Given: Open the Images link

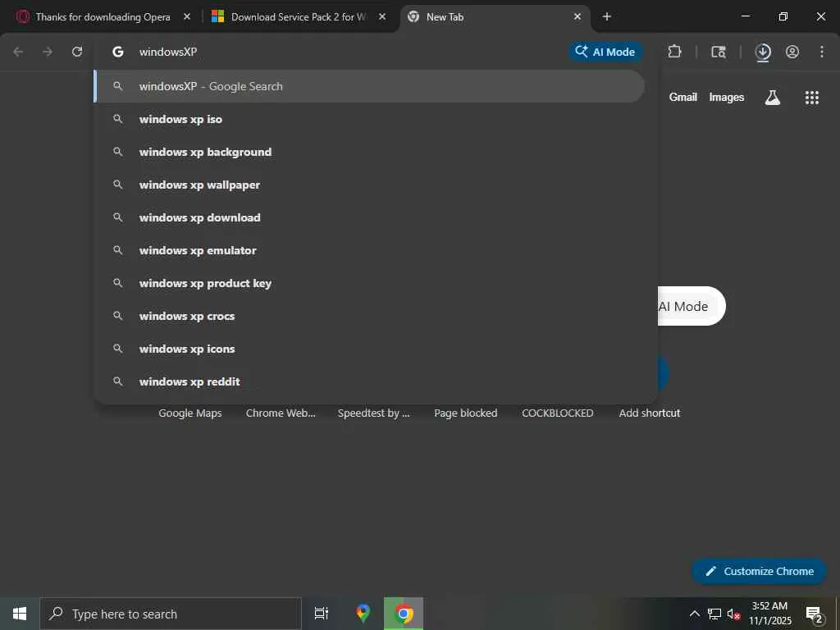Looking at the screenshot, I should coord(727,98).
